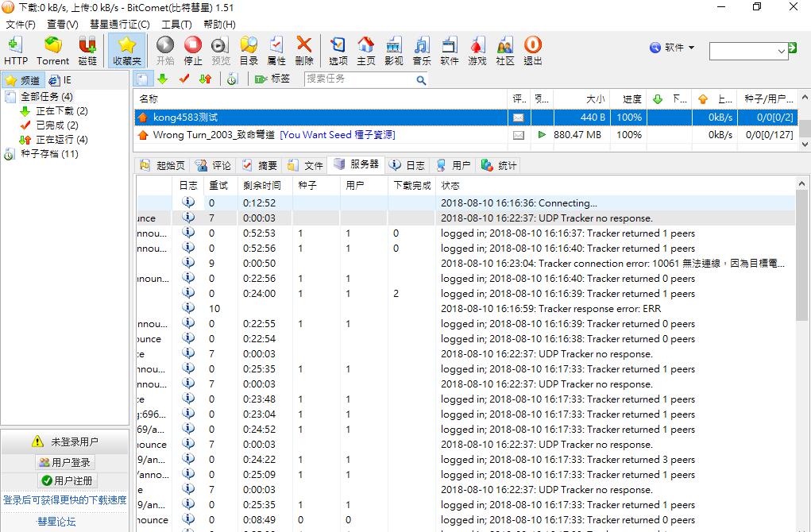Open task 属性 properties
Screen dimensions: 811x532
point(276,51)
